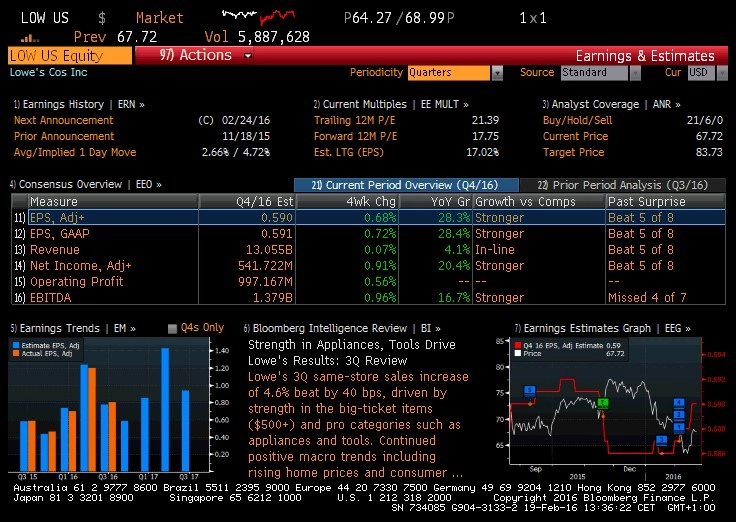Click the YoY Gr column header
Screen dimensions: 736x522
point(436,202)
